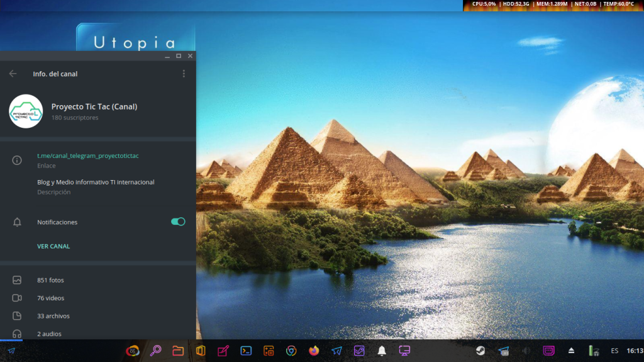The width and height of the screenshot is (644, 362).
Task: Click the VER CANAL button
Action: (x=53, y=246)
